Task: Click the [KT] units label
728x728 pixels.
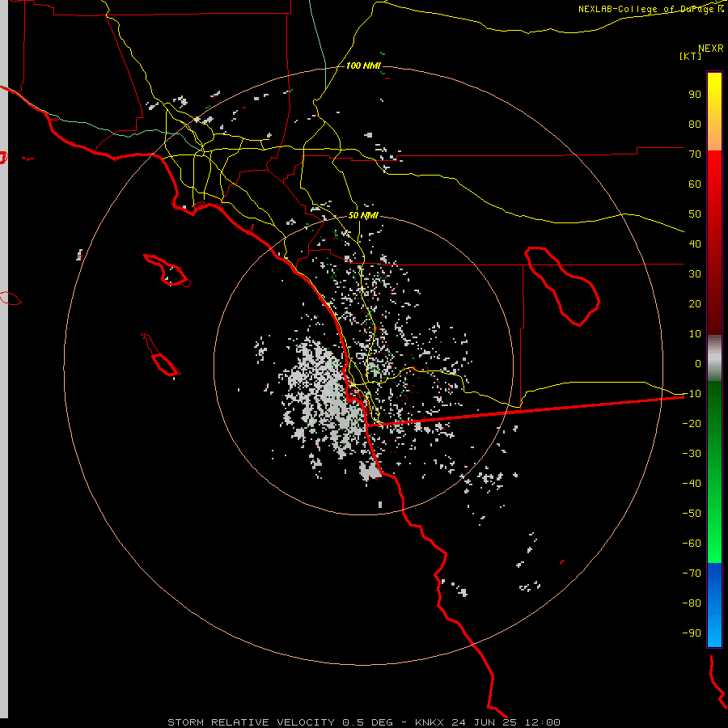Action: (x=690, y=56)
